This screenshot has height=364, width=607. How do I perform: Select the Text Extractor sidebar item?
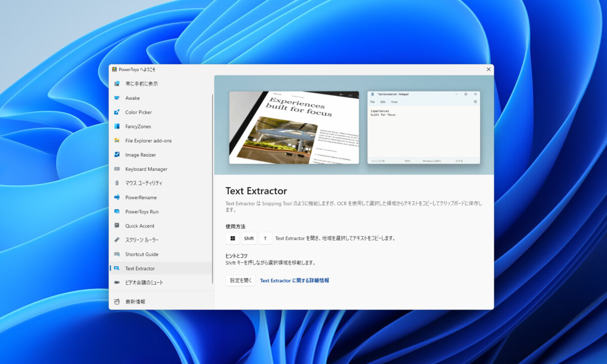(x=161, y=268)
